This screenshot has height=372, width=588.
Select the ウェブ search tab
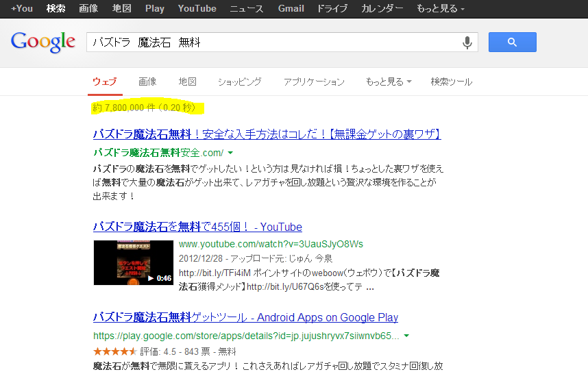(105, 82)
